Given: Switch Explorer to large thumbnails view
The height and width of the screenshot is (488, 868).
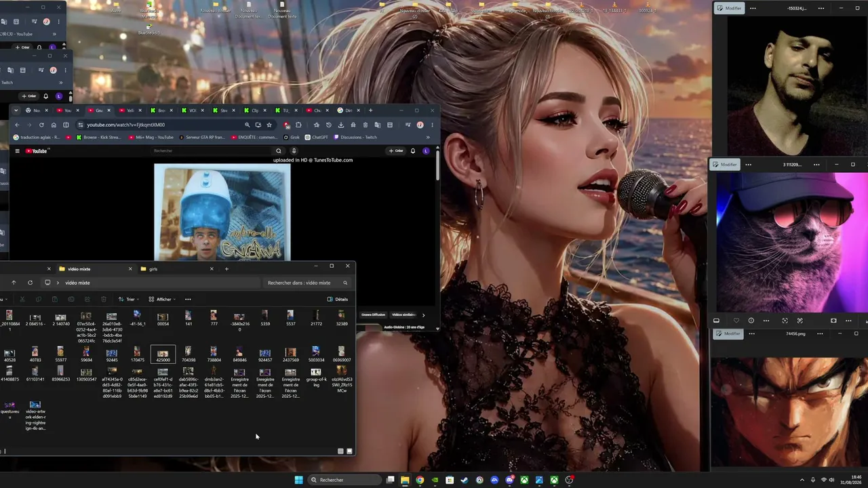Looking at the screenshot, I should click(x=350, y=451).
